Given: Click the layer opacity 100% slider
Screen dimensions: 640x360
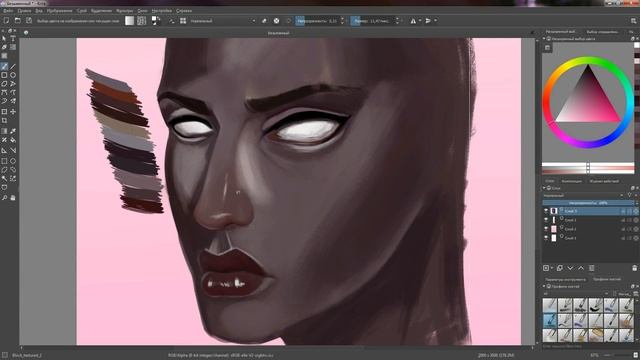Looking at the screenshot, I should 588,203.
